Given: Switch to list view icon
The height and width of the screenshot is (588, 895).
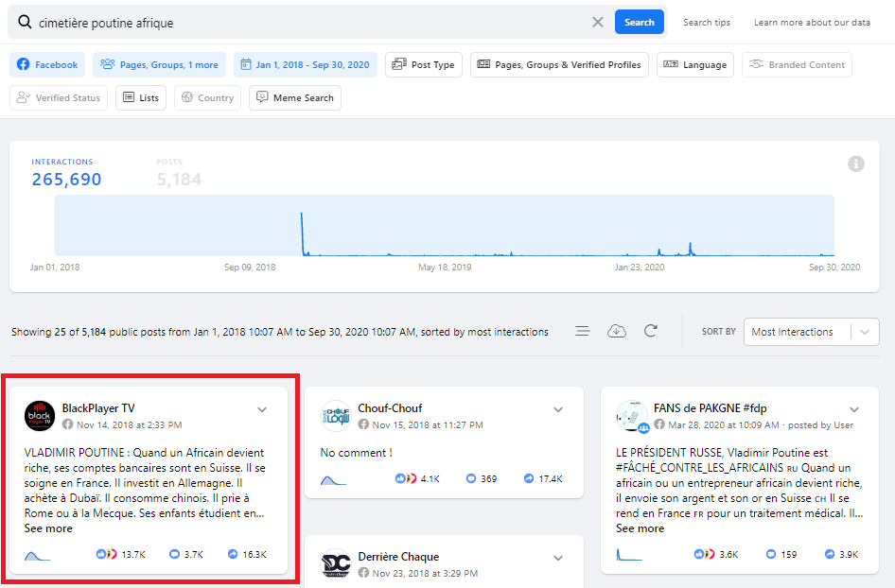Looking at the screenshot, I should click(582, 332).
